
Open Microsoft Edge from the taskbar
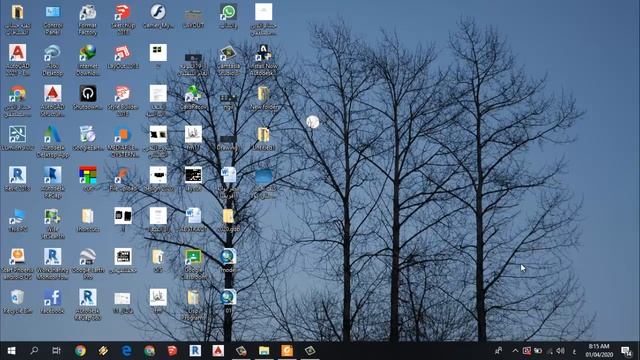click(x=127, y=351)
